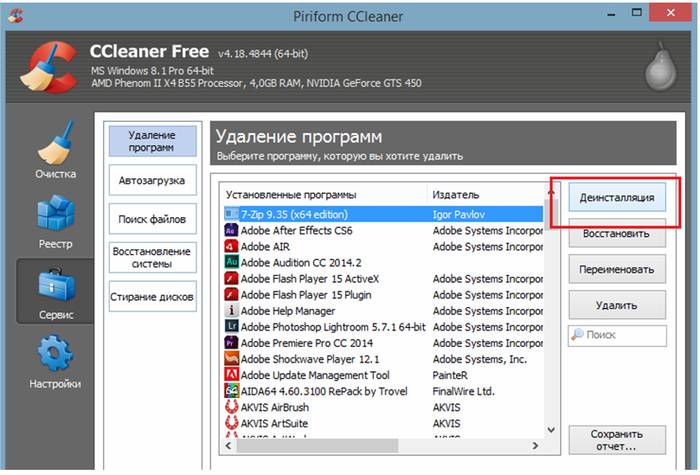Screen dimensions: 700x475
Task: Click the AKVIS AirBrush icon
Action: [231, 407]
